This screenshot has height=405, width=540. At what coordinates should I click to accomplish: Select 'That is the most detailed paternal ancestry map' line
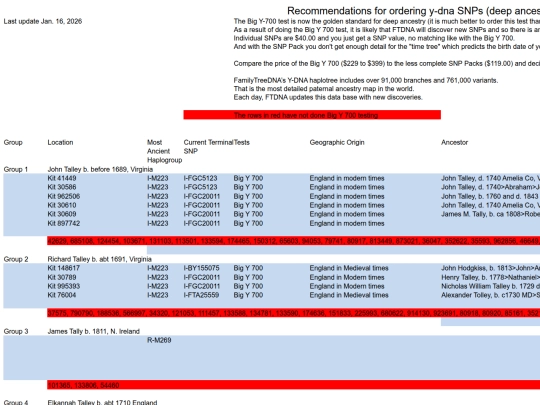324,89
